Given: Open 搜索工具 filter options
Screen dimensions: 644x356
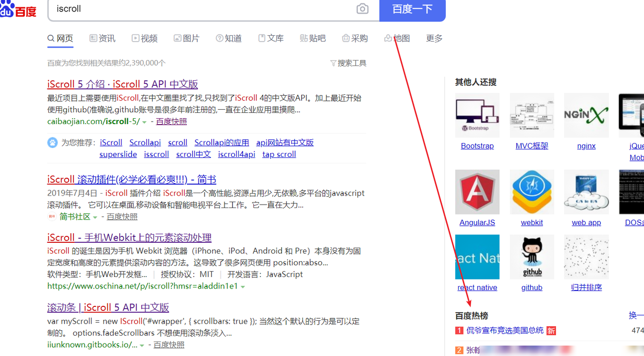Looking at the screenshot, I should tap(348, 63).
